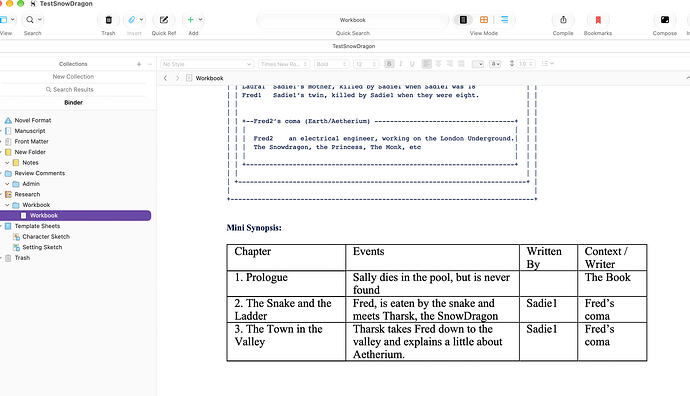Select Trash in the binder

pos(22,258)
